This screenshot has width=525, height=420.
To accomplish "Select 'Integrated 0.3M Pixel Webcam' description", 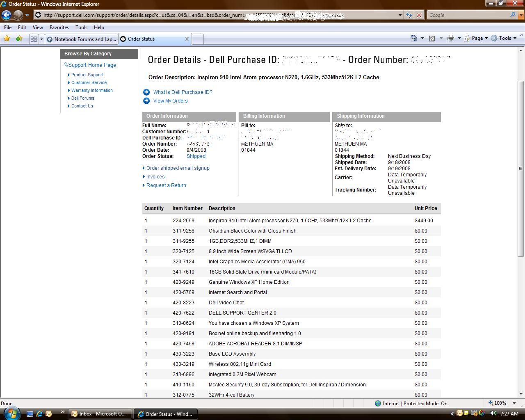I will (242, 374).
